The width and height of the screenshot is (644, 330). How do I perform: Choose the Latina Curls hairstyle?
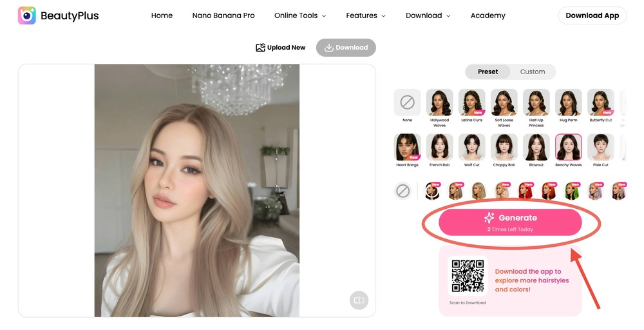(472, 102)
